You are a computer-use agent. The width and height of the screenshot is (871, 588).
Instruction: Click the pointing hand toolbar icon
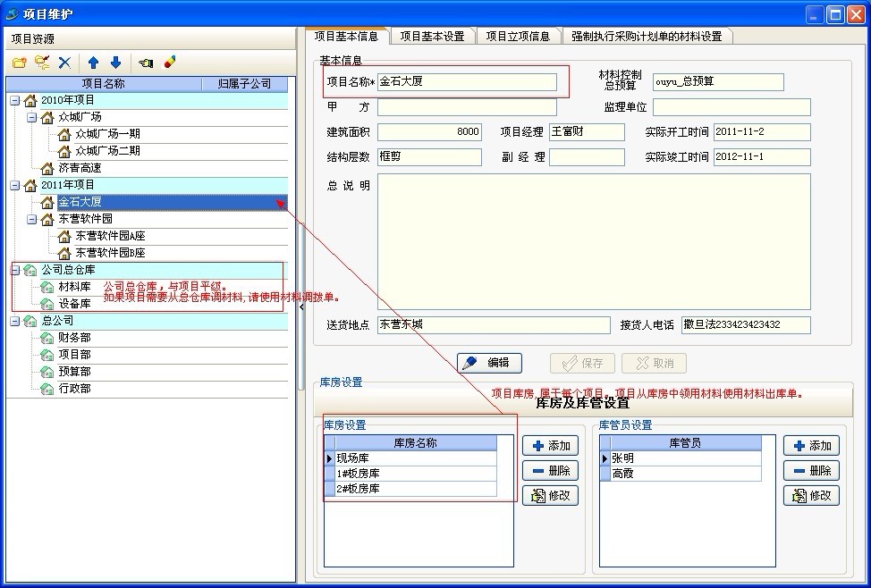[x=146, y=63]
